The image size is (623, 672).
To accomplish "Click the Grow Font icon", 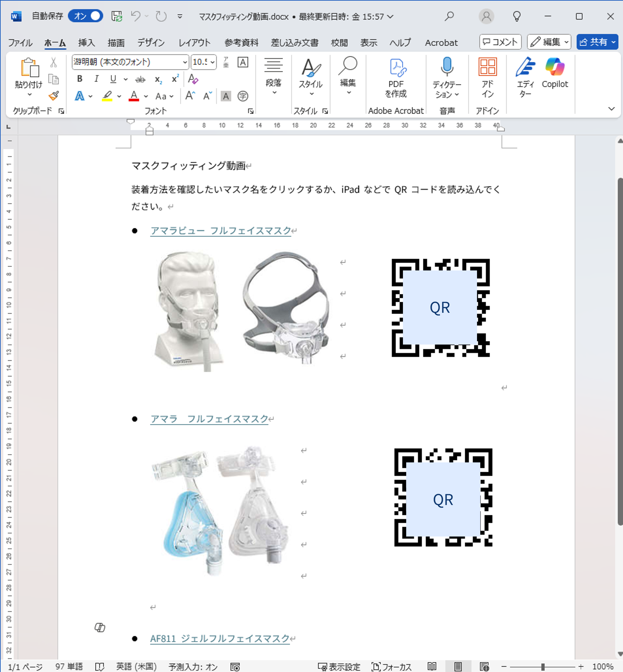I will click(190, 96).
